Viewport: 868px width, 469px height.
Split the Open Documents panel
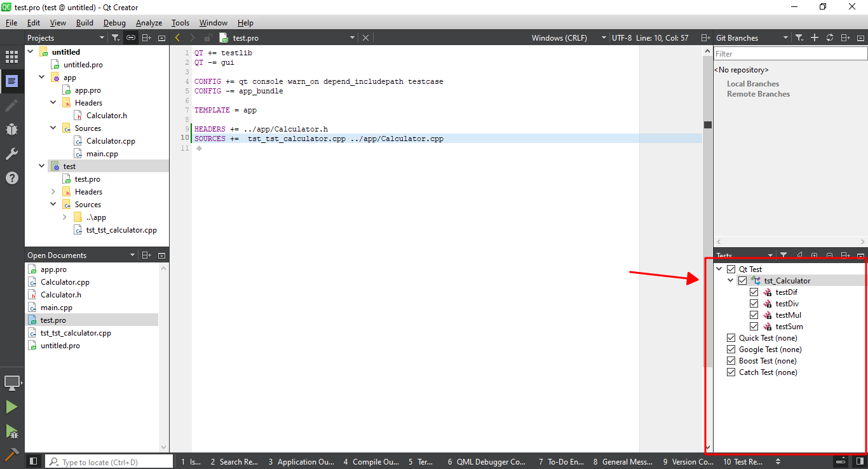click(146, 255)
